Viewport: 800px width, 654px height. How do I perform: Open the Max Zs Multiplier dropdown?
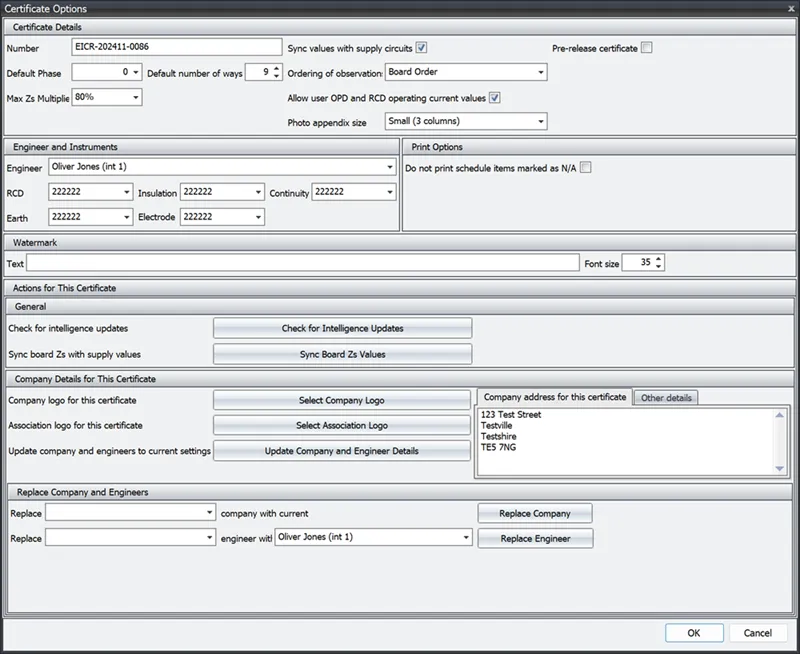(134, 97)
